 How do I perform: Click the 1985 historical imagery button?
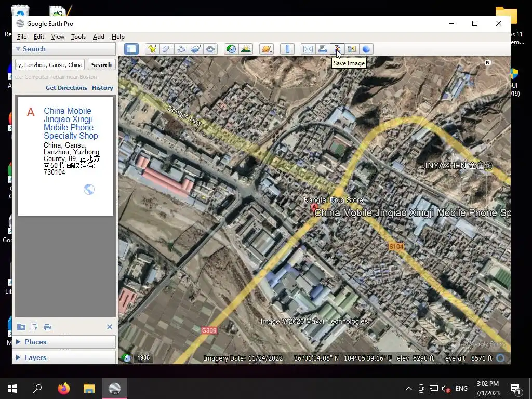(143, 357)
